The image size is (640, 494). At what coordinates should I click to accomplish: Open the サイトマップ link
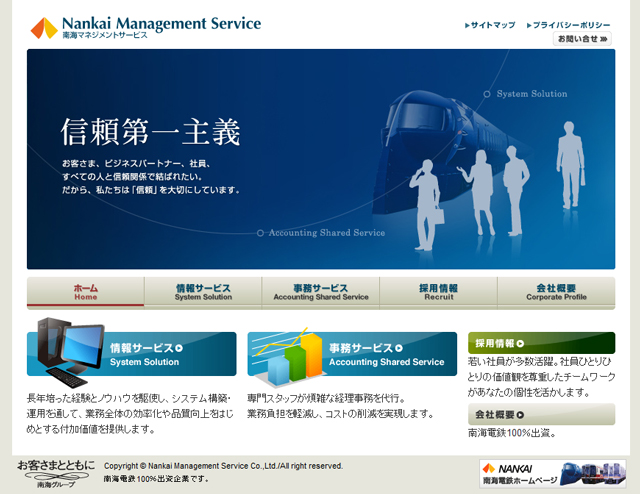tap(490, 25)
